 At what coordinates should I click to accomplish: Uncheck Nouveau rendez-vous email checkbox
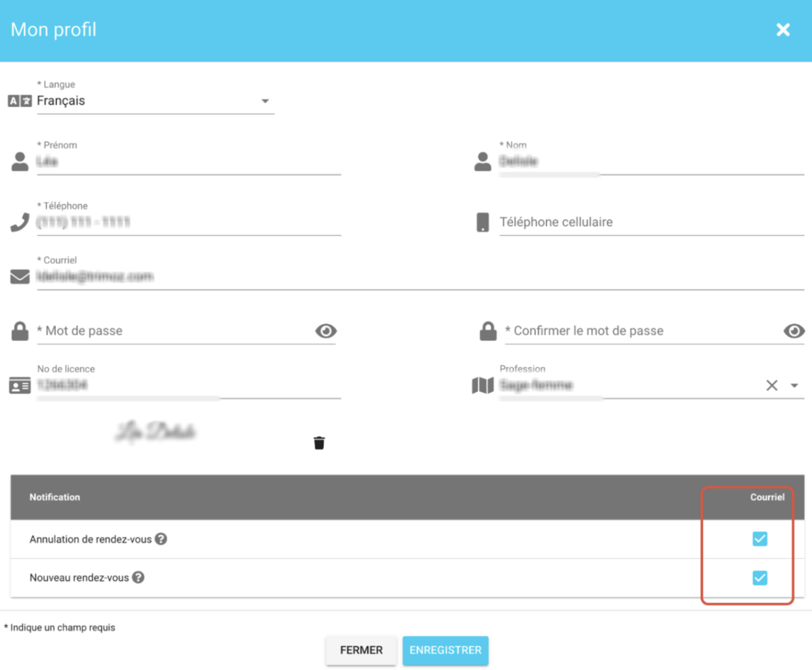759,578
